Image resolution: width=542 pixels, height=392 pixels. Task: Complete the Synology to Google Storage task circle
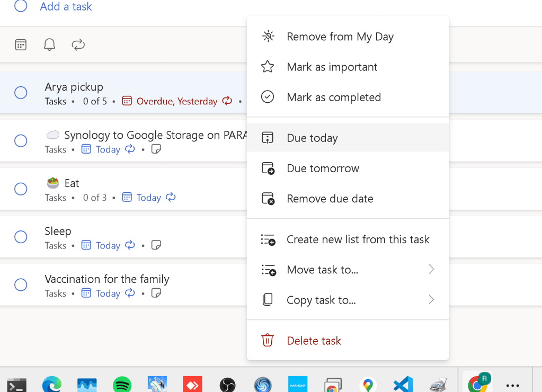coord(21,141)
